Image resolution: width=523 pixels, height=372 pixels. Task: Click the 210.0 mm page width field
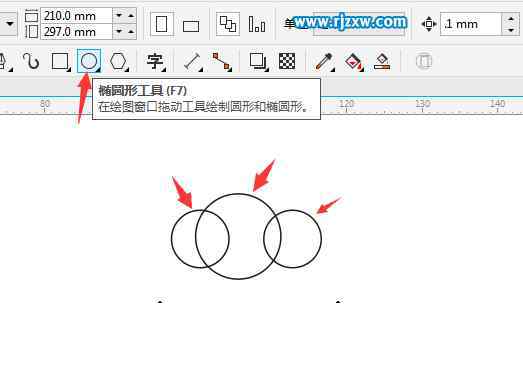pyautogui.click(x=77, y=16)
